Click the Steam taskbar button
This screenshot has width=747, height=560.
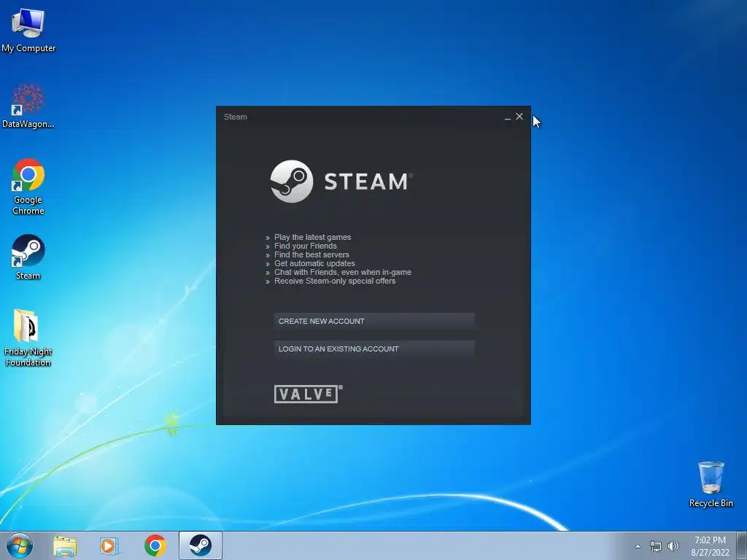click(x=201, y=545)
